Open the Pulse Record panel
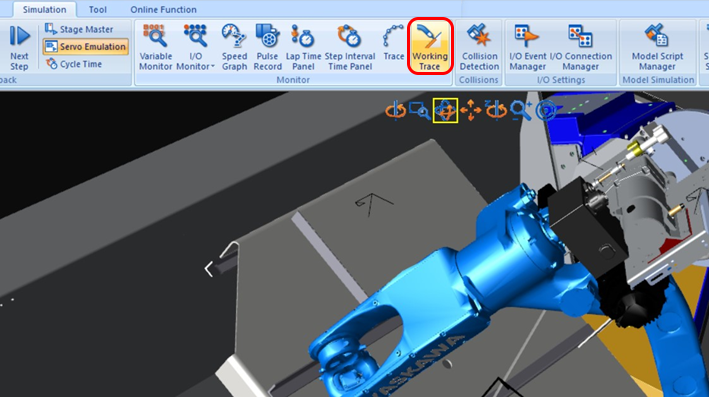This screenshot has width=709, height=397. [267, 47]
